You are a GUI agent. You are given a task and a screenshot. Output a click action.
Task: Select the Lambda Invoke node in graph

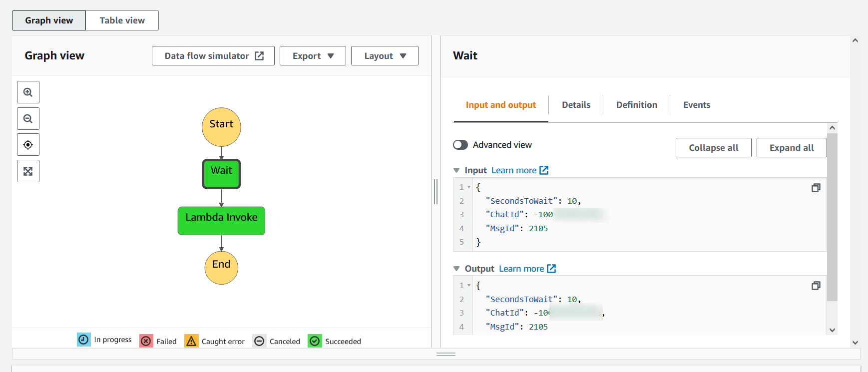click(221, 221)
